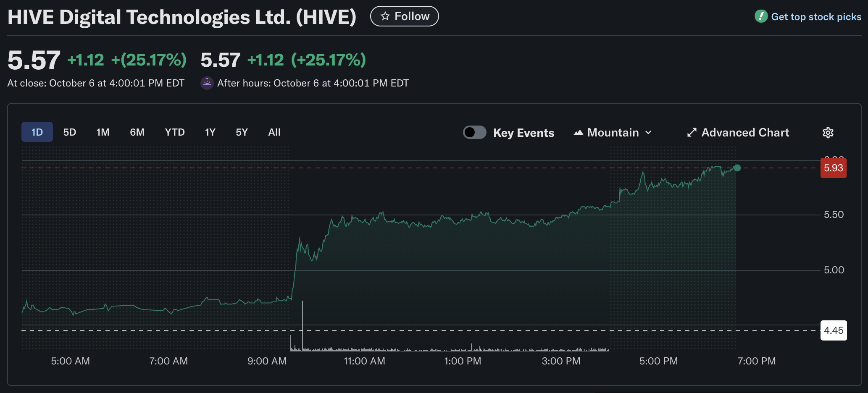Click the mountain chart type icon

579,133
